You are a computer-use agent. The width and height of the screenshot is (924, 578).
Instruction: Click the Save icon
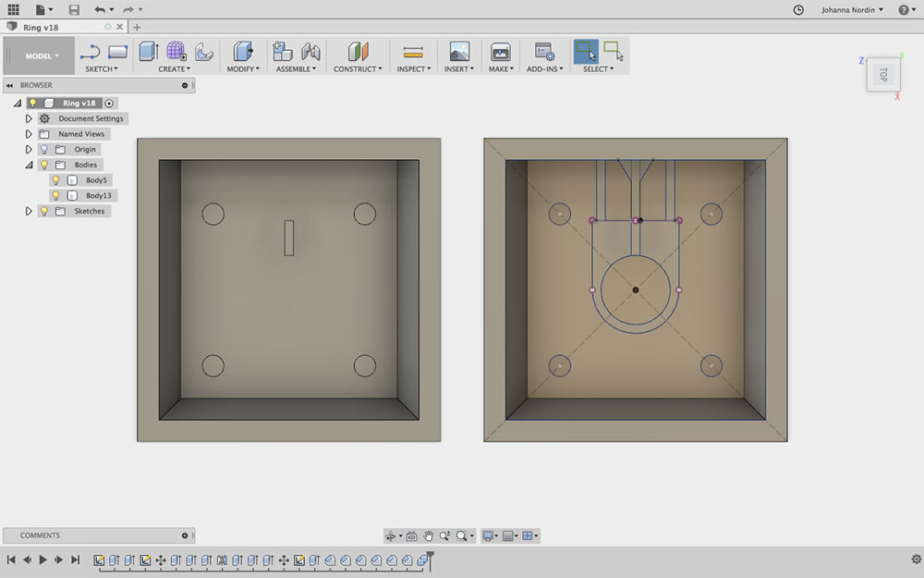(x=74, y=9)
